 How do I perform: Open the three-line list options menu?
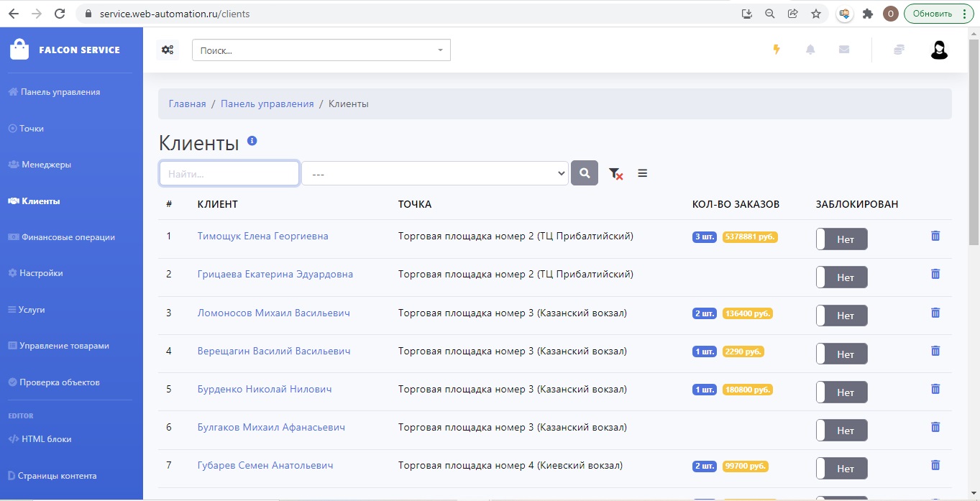coord(643,173)
